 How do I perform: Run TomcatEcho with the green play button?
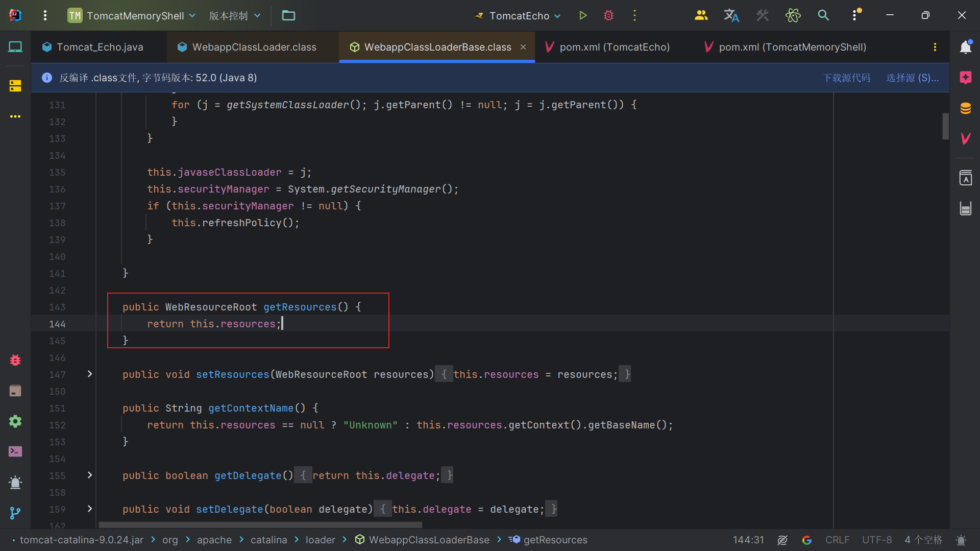point(583,15)
